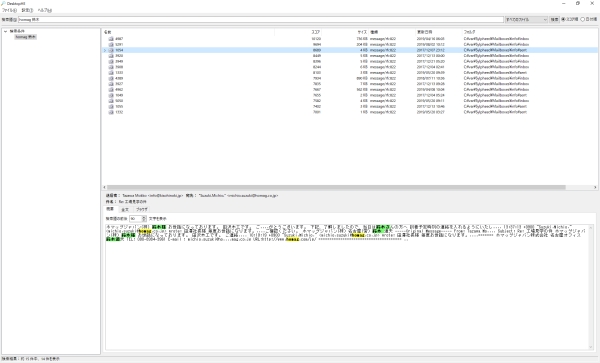
Task: Click the 2017/12/21 05:20 date cell
Action: pos(430,61)
